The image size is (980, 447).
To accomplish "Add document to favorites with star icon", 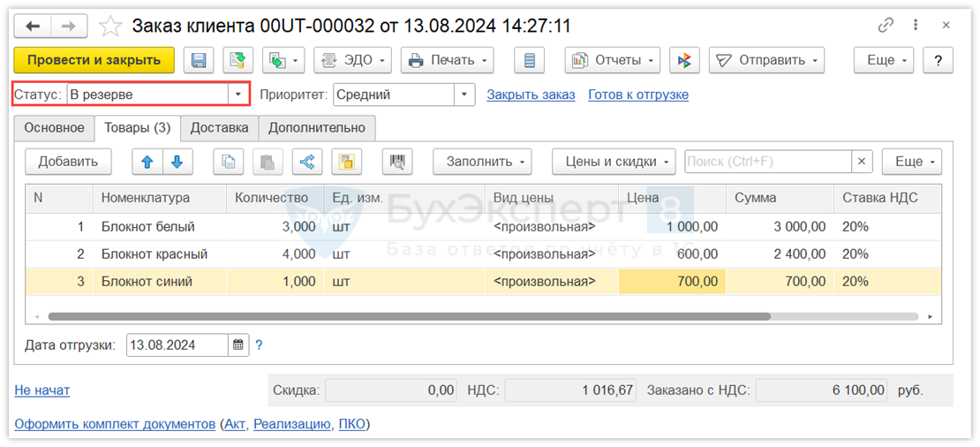I will point(110,27).
